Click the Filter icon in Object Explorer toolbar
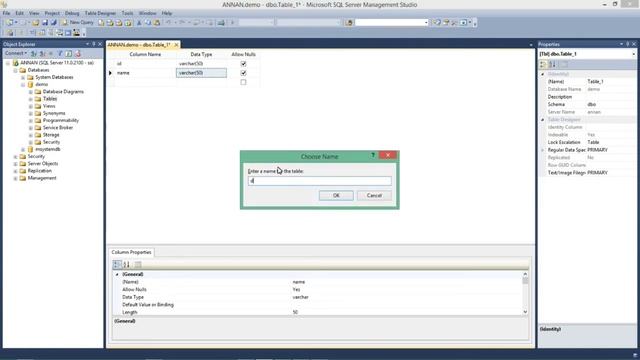The width and height of the screenshot is (640, 360). [60, 53]
